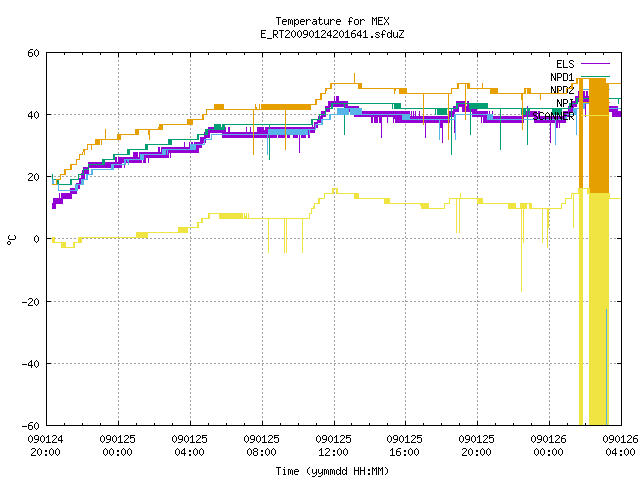
Task: Click x-axis tick label 090126 00:00
Action: click(549, 446)
